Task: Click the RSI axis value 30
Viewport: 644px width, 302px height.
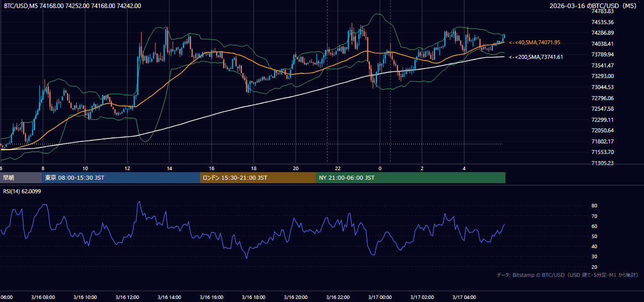Action: click(594, 257)
